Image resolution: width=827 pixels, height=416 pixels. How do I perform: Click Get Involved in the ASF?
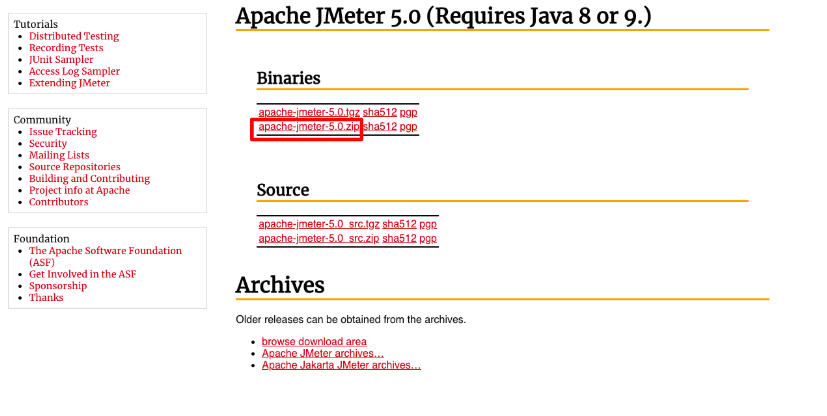point(82,274)
